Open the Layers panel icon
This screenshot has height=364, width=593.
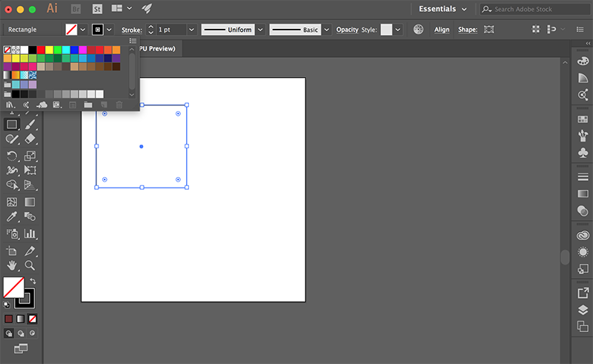click(x=583, y=310)
